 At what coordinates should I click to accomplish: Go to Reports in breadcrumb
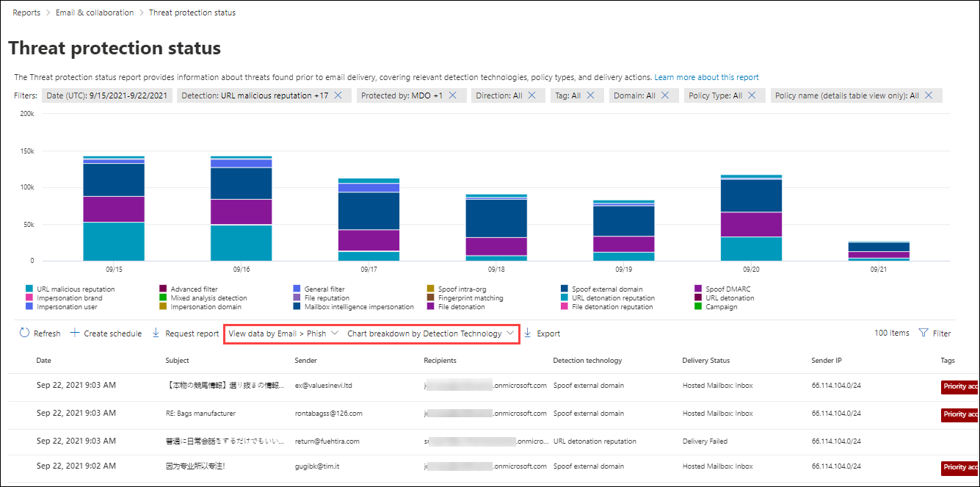coord(26,12)
